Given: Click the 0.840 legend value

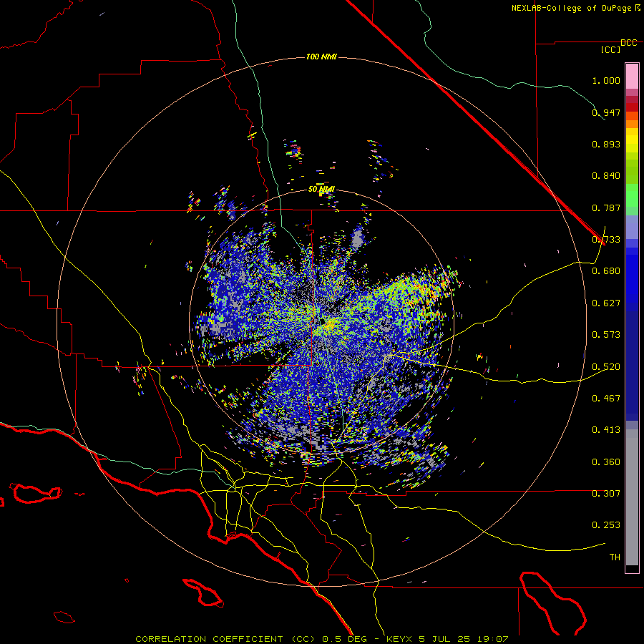Looking at the screenshot, I should [606, 176].
